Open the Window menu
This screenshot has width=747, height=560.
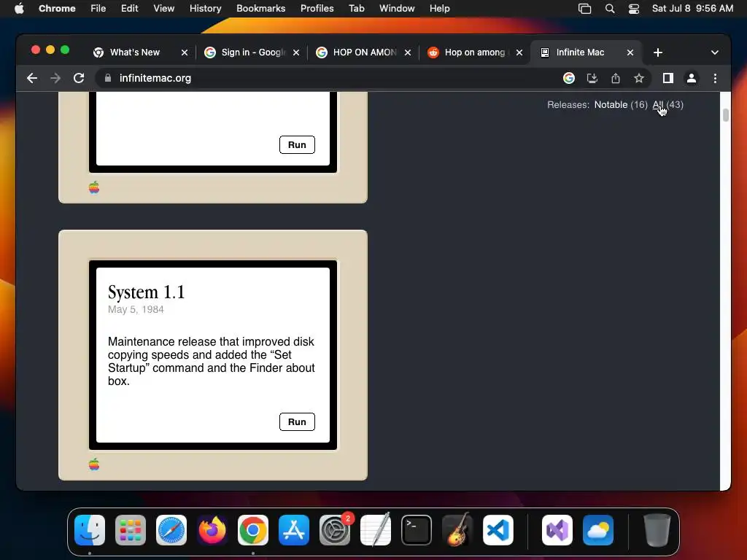397,8
